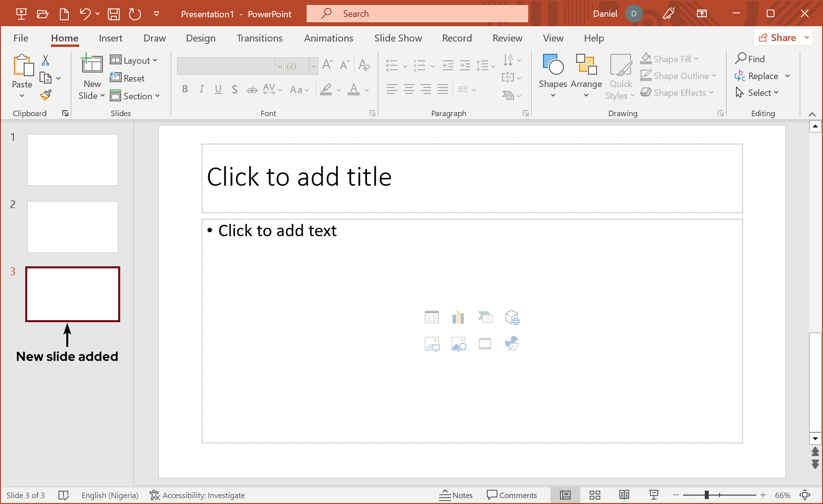Insert a table via the placeholder icon

(432, 317)
